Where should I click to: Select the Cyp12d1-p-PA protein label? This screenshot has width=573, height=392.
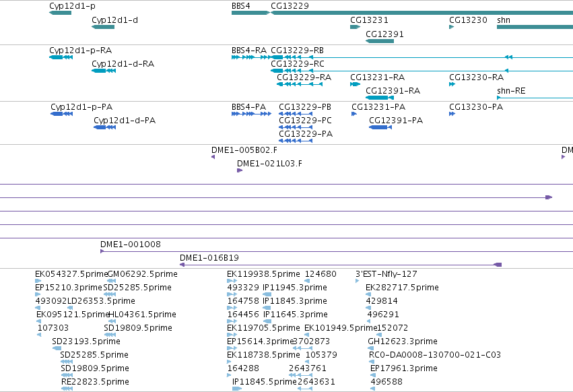pyautogui.click(x=81, y=107)
